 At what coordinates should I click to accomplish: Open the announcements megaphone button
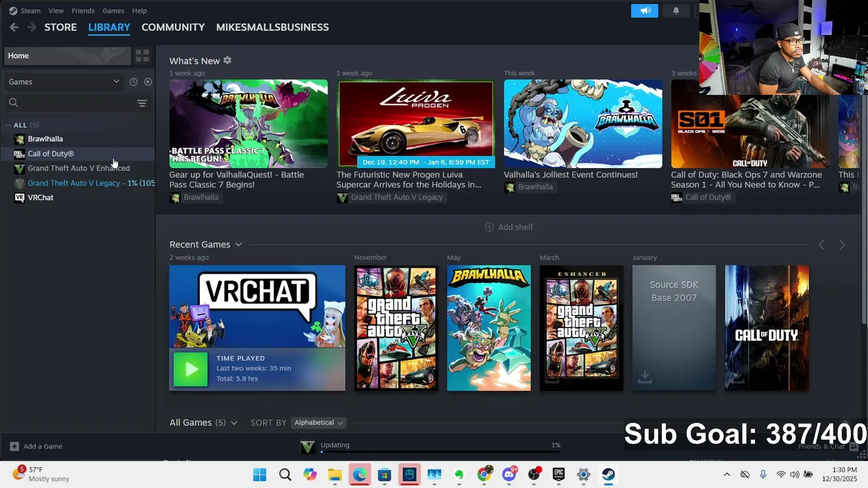(644, 10)
